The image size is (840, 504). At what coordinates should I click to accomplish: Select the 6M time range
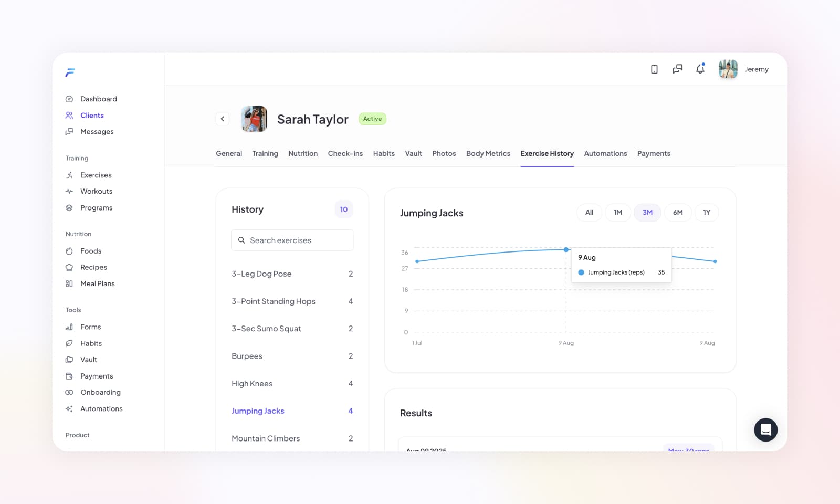pyautogui.click(x=678, y=213)
